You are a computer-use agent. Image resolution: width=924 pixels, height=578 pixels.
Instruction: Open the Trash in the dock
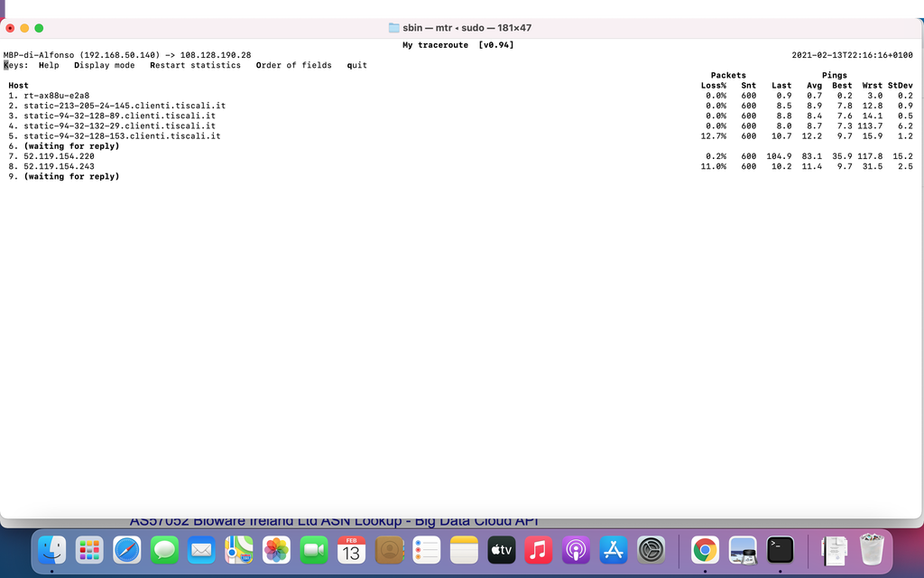pyautogui.click(x=871, y=549)
